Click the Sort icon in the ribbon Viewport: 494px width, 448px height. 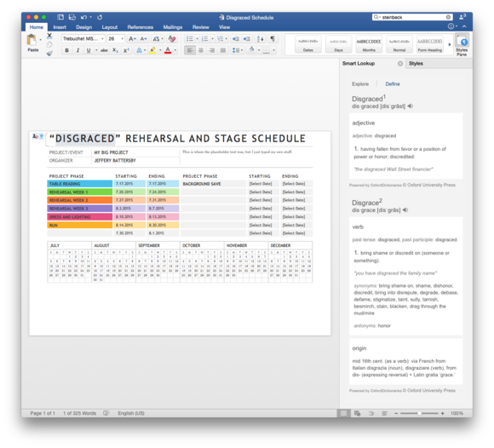pyautogui.click(x=261, y=38)
